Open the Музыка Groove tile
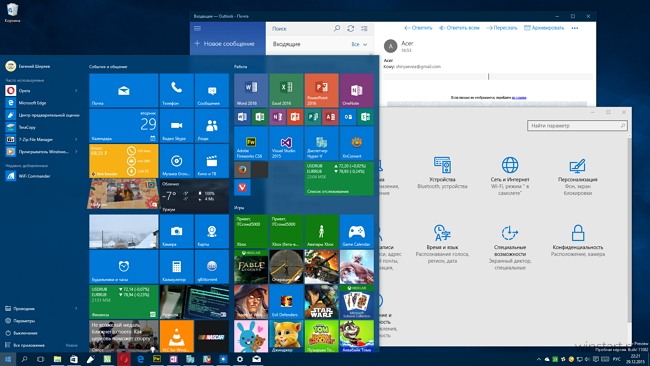Image resolution: width=650 pixels, height=366 pixels. coord(177,161)
